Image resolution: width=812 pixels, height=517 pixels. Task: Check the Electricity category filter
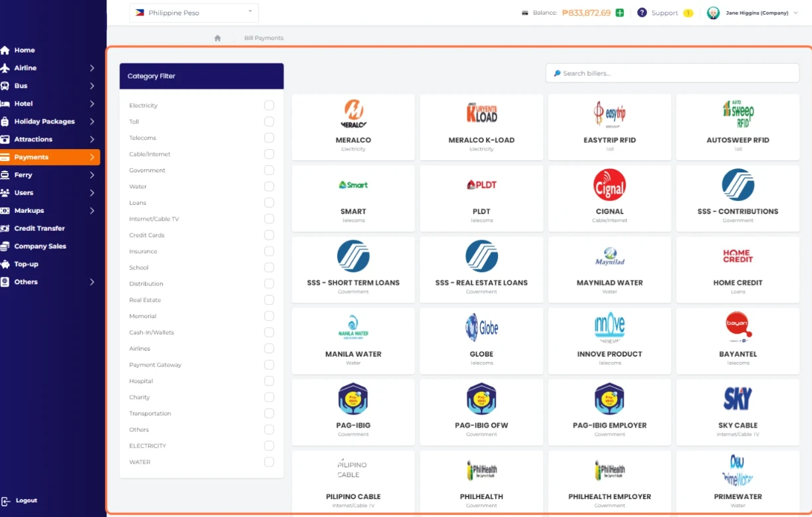[269, 105]
